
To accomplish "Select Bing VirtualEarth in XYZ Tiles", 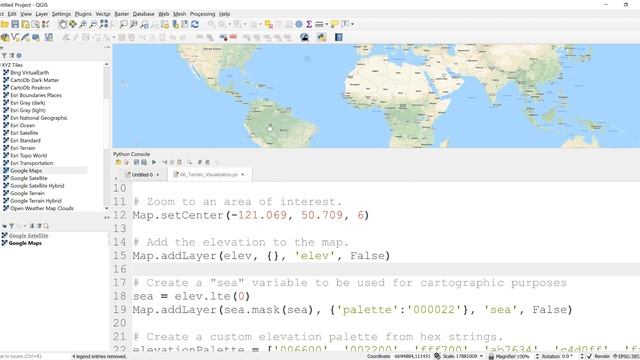I will (x=29, y=73).
